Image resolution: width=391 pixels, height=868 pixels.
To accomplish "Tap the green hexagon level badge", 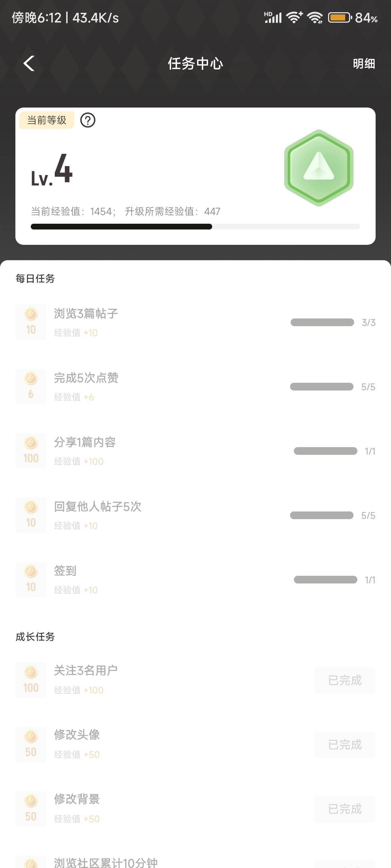I will tap(319, 168).
